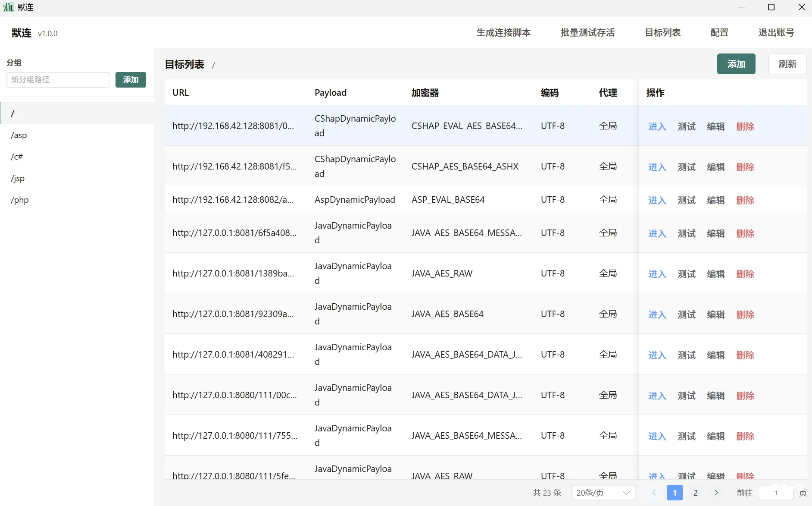Click 测试 on the ASP_EVAL_BASE64 row

[x=686, y=200]
